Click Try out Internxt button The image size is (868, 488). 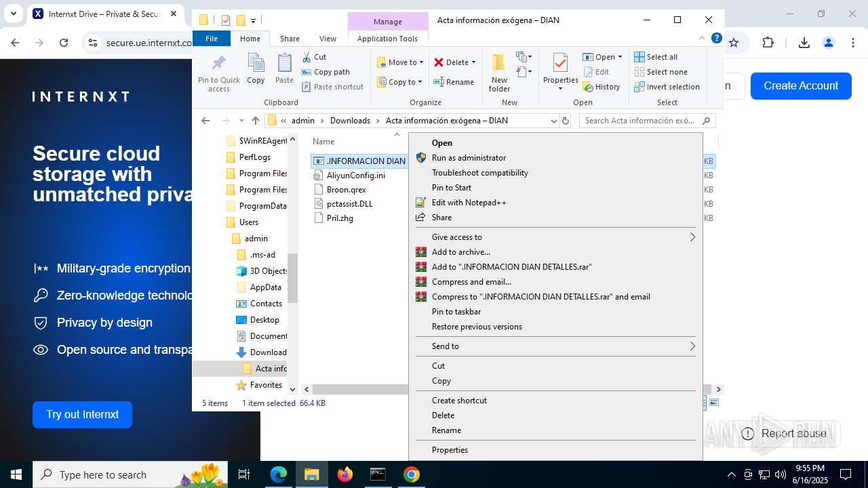(x=82, y=415)
